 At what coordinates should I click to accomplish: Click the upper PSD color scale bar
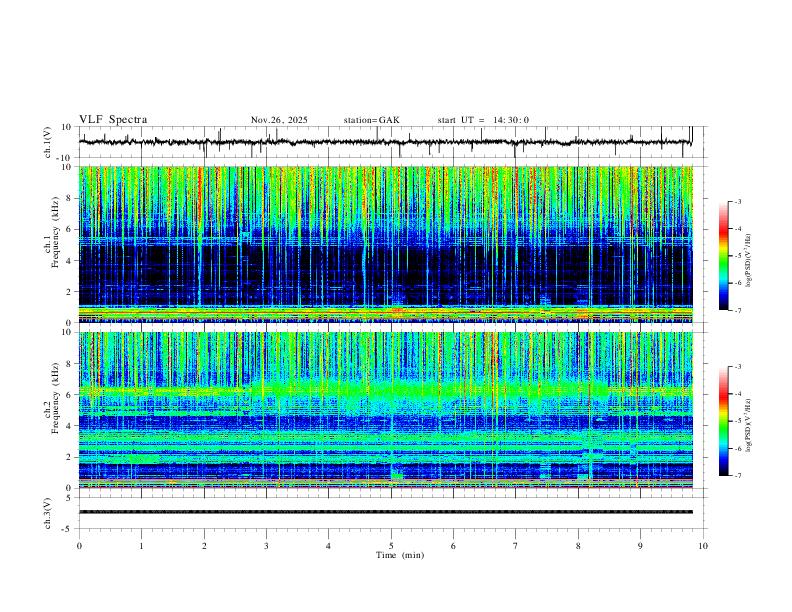coord(723,256)
